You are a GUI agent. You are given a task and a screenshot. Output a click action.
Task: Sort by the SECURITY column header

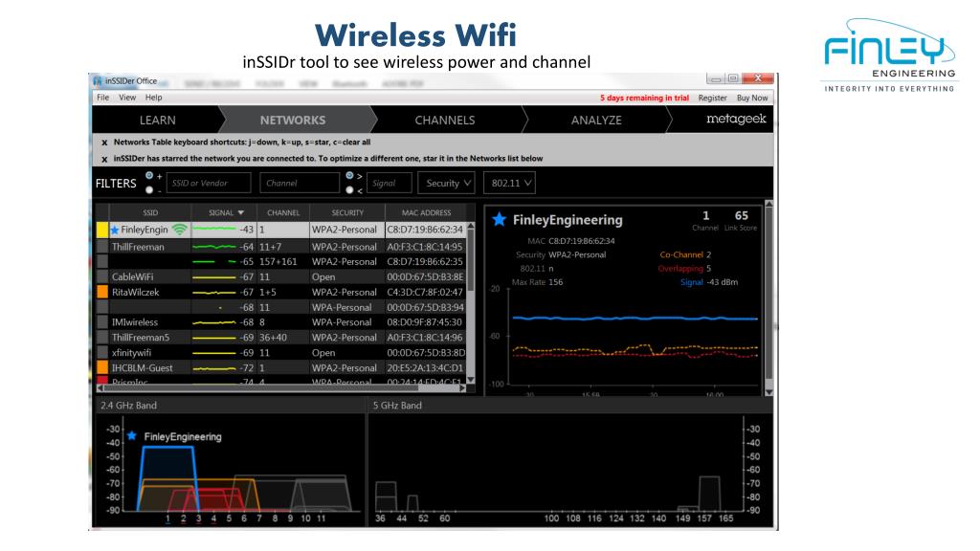click(347, 213)
